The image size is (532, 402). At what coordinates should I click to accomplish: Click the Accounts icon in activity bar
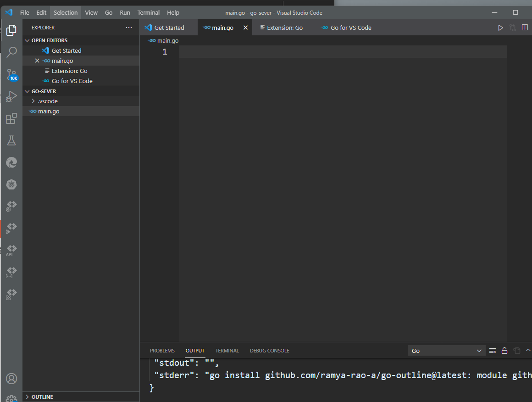point(11,379)
